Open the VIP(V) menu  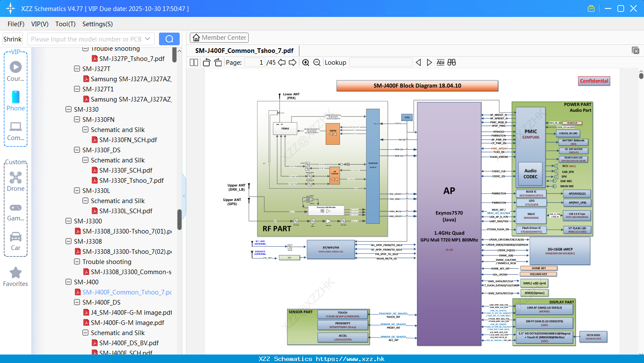(40, 24)
